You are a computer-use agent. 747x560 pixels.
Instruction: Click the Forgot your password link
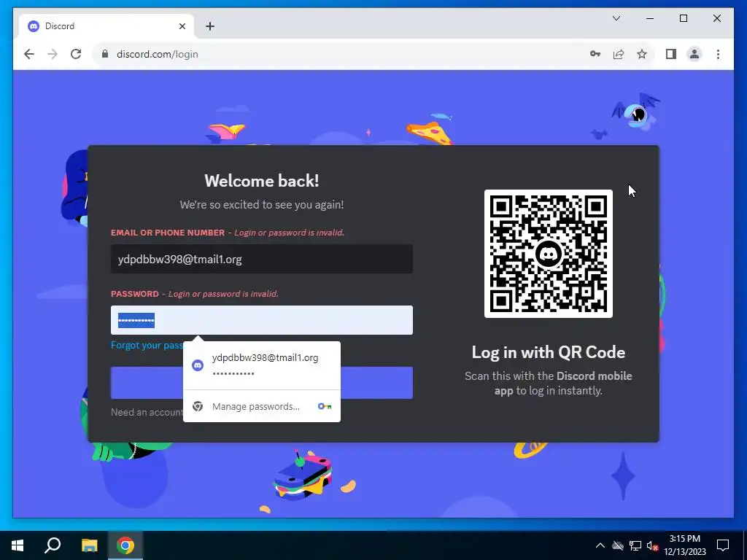point(147,345)
